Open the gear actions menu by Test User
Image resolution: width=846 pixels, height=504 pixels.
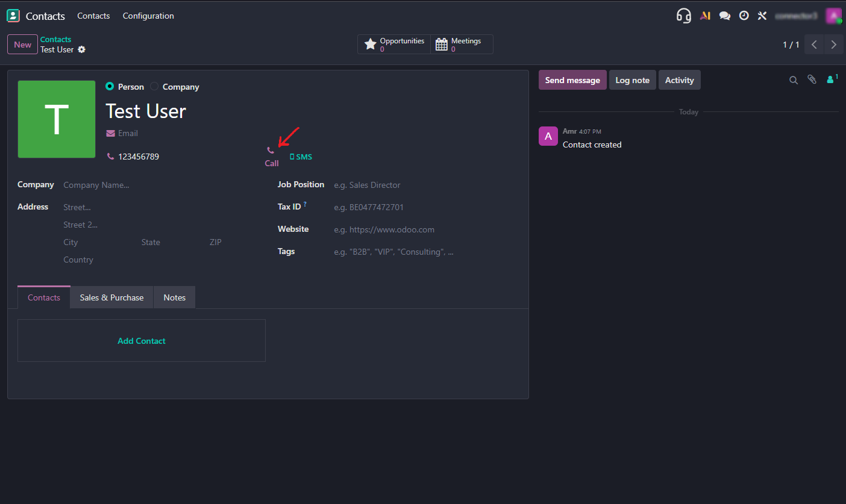tap(82, 49)
